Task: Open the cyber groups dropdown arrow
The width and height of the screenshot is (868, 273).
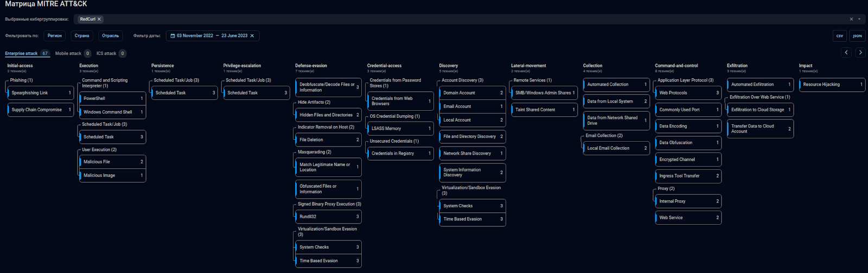Action: (x=859, y=19)
